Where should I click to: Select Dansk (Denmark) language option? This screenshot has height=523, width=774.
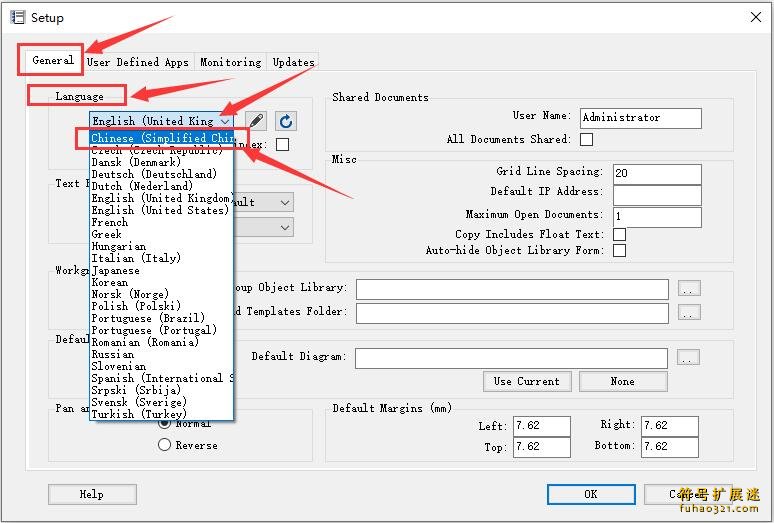click(161, 162)
